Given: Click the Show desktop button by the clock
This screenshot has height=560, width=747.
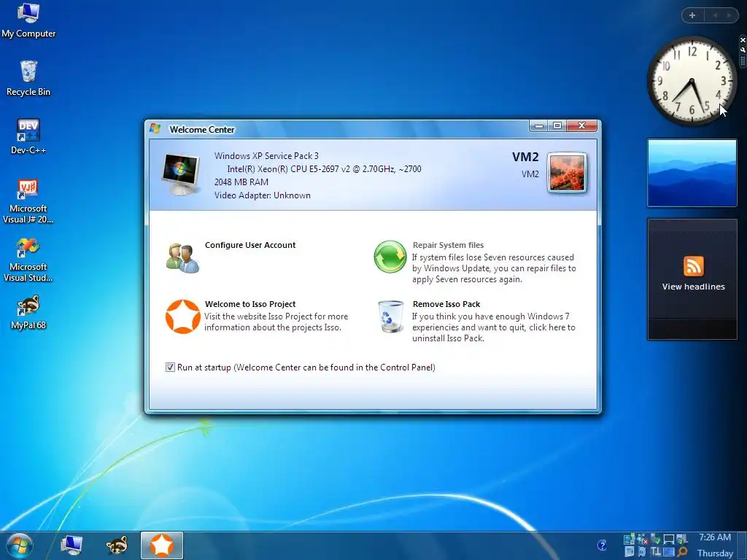Looking at the screenshot, I should click(741, 545).
